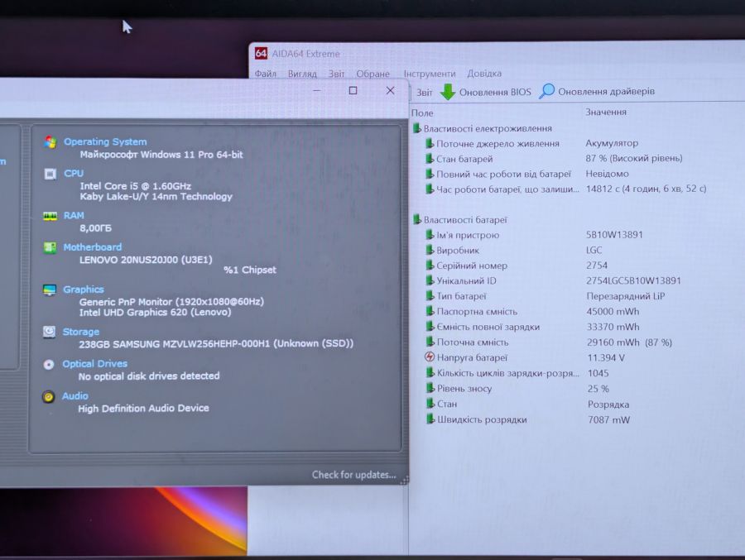The image size is (745, 560).
Task: Select the Час роботи батареї, що залиши... row
Action: coord(565,189)
